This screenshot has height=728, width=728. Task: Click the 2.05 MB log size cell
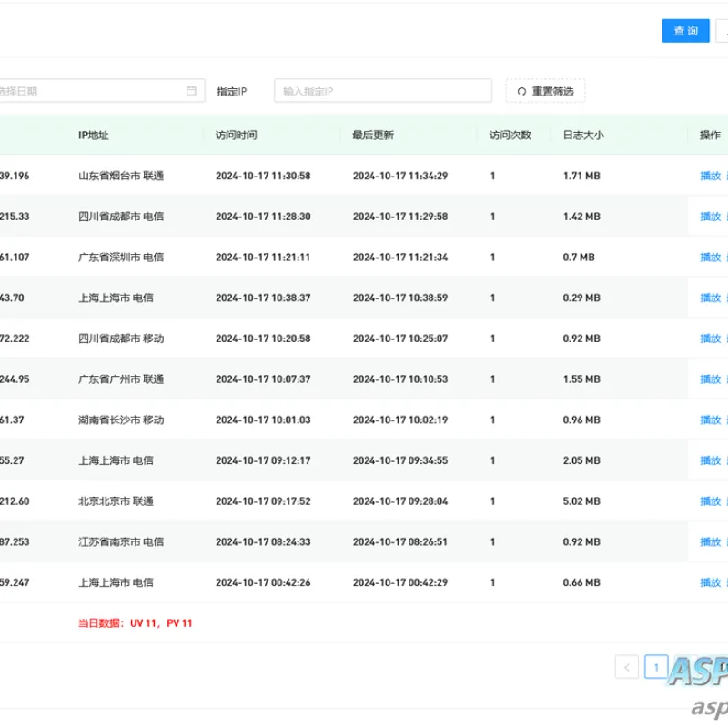581,460
